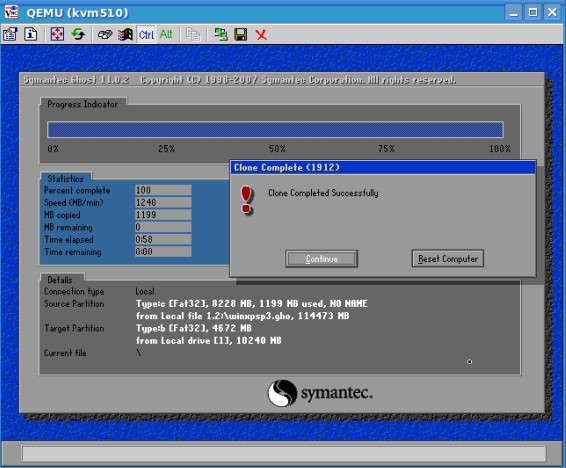Select the Time elapsed value 0:58
The height and width of the screenshot is (468, 566).
pos(163,239)
